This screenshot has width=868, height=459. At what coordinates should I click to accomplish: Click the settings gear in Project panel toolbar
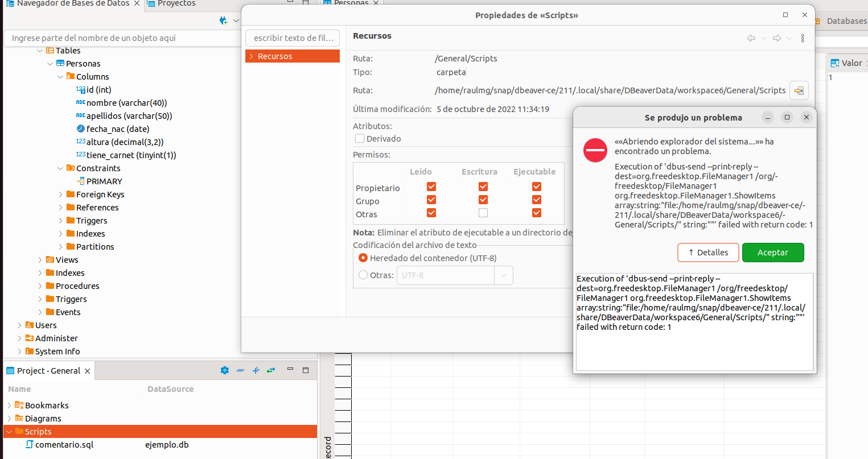click(224, 370)
